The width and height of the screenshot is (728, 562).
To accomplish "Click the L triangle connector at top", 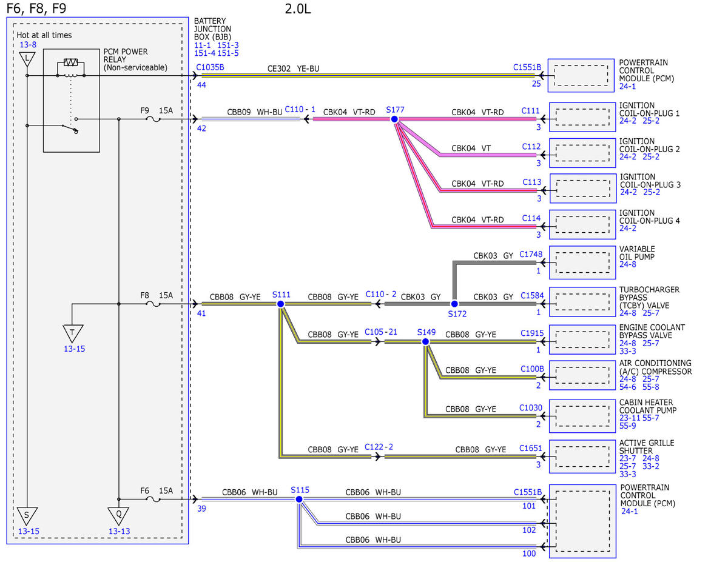I will [x=27, y=59].
